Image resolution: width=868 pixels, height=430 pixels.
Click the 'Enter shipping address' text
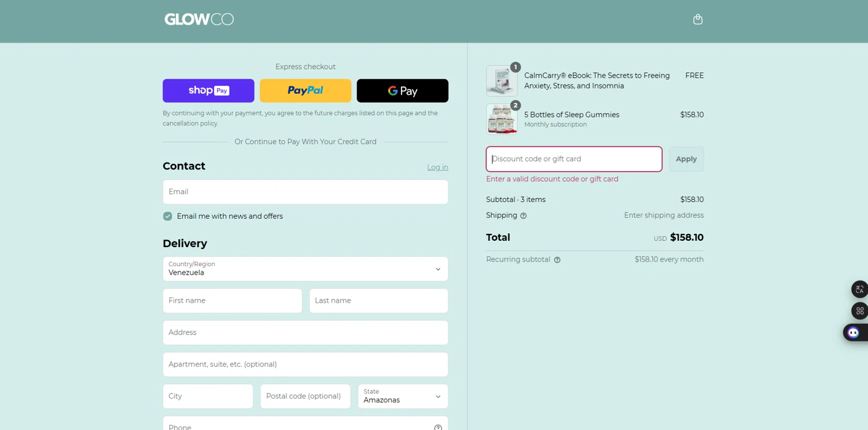(664, 215)
